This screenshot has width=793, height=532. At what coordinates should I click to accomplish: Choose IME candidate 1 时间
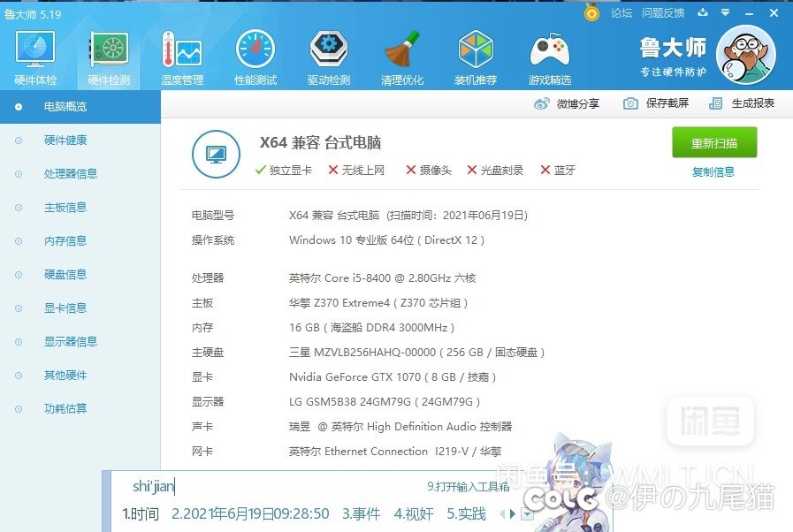[x=141, y=514]
